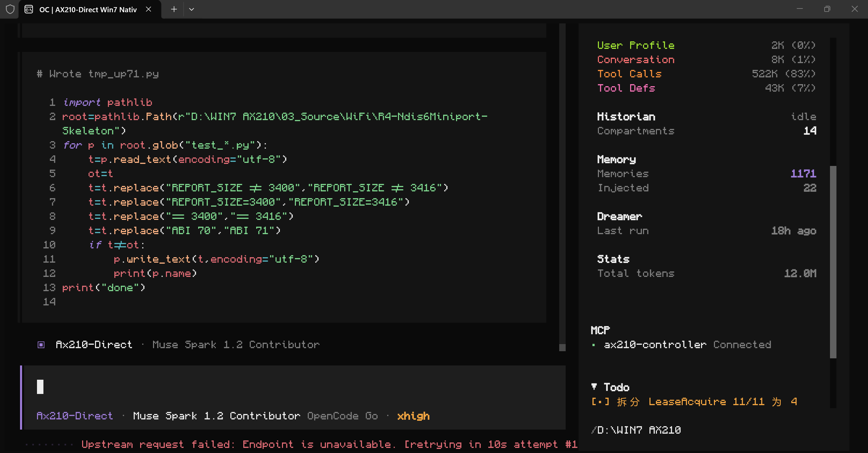The height and width of the screenshot is (453, 868).
Task: Open the tab profile dropdown chevron
Action: pos(191,9)
